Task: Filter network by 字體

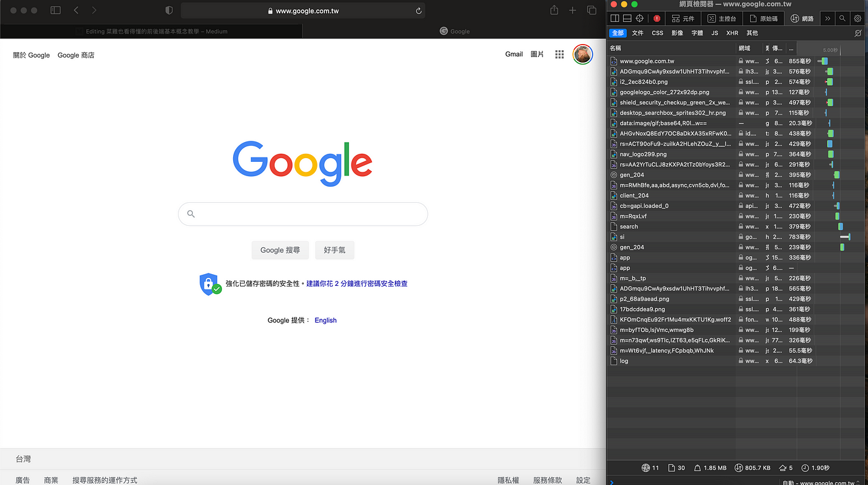Action: pos(697,33)
